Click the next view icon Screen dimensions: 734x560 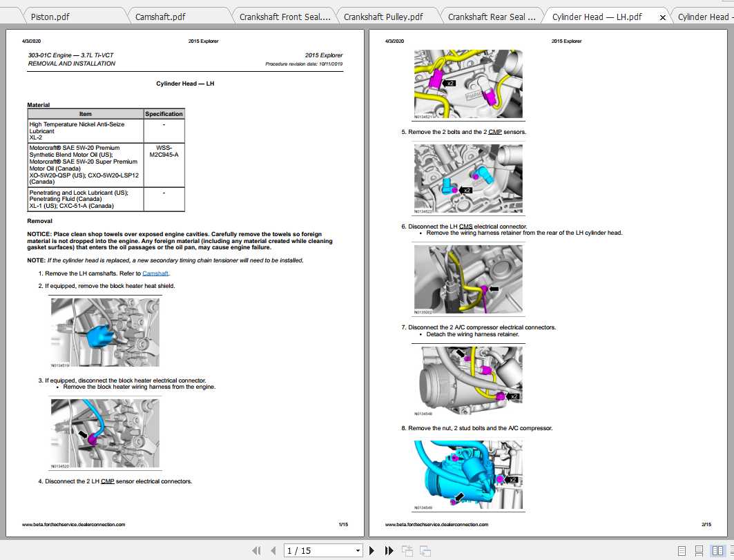[425, 550]
